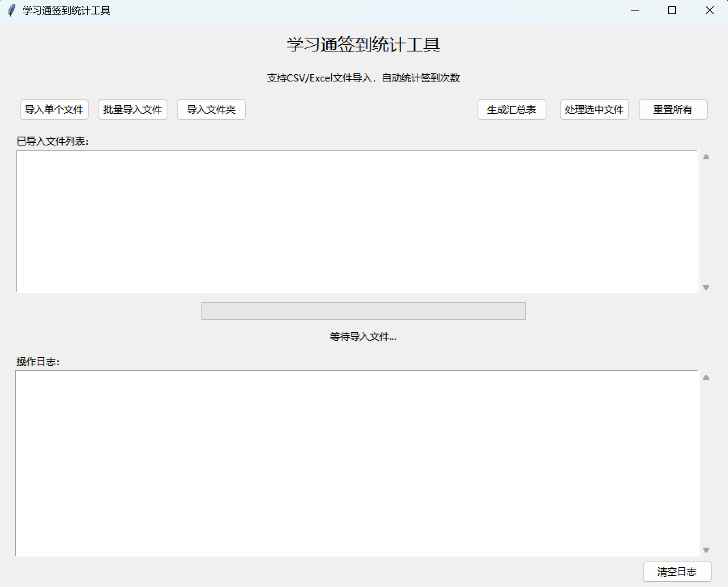This screenshot has height=587, width=728.
Task: Click the log scrollbar down arrow
Action: click(x=706, y=550)
